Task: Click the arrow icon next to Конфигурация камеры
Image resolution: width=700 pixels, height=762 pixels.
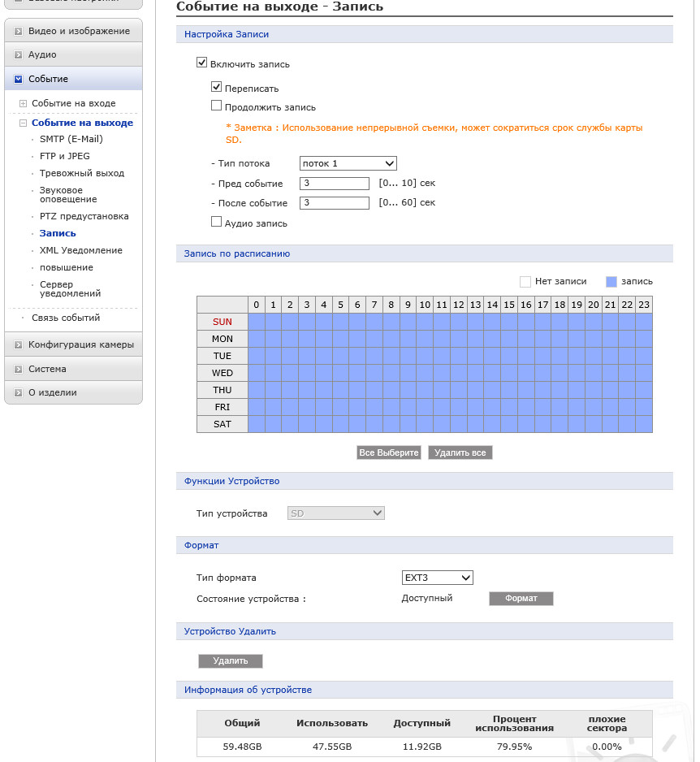Action: pos(18,345)
